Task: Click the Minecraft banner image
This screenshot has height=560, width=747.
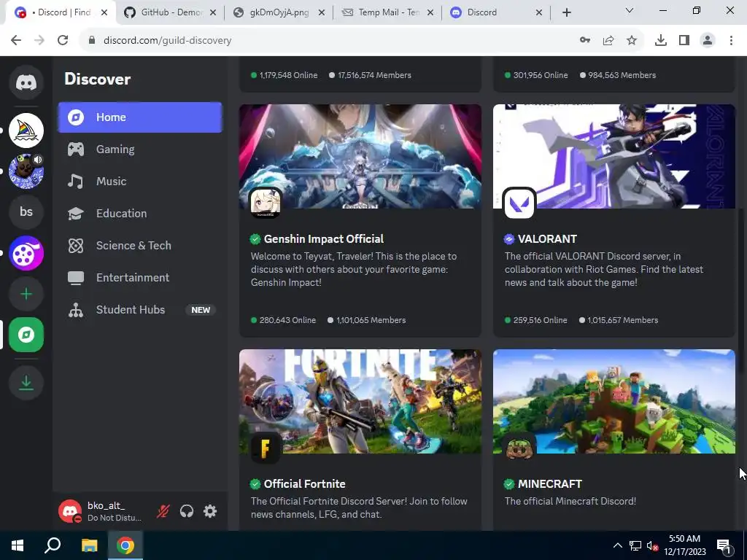Action: click(x=614, y=401)
